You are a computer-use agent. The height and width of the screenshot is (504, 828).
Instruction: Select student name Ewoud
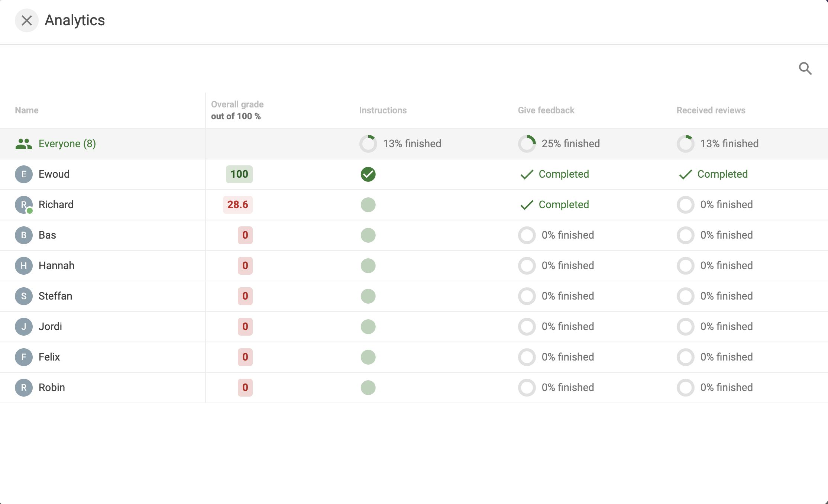click(54, 174)
